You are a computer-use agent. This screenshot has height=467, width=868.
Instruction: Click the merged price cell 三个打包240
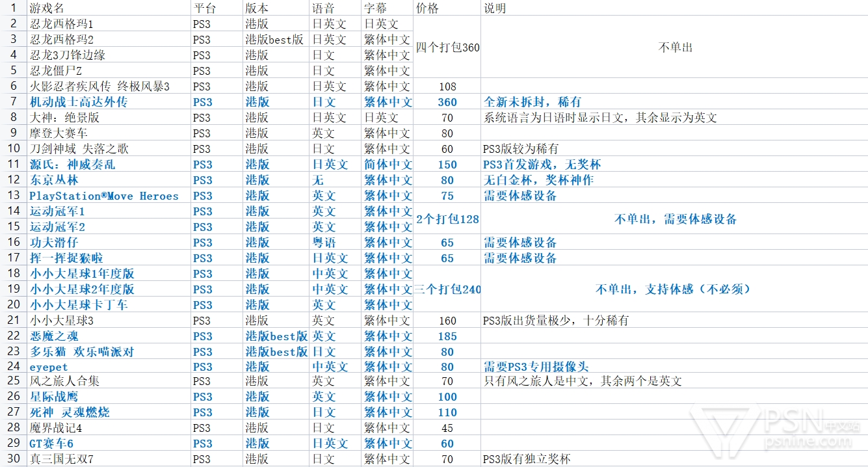click(447, 289)
